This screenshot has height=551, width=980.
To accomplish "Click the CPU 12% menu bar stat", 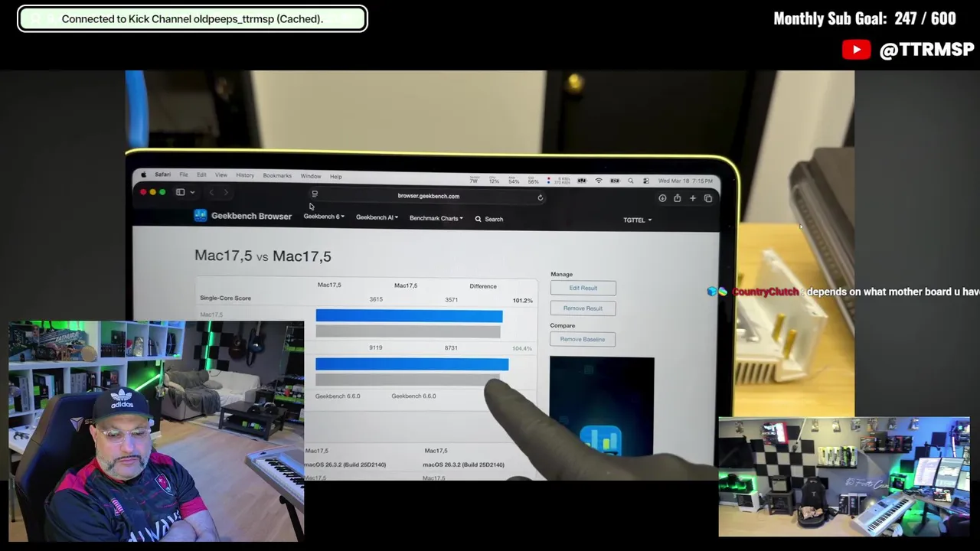I will tap(494, 181).
